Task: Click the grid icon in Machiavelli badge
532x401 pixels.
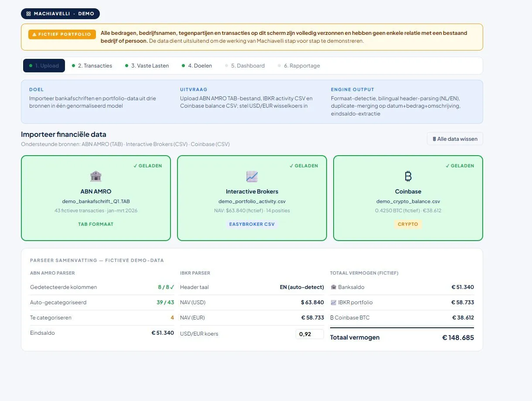Action: (28, 14)
